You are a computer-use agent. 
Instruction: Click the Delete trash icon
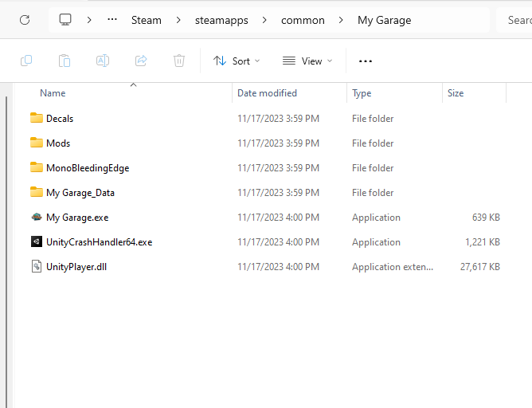179,61
